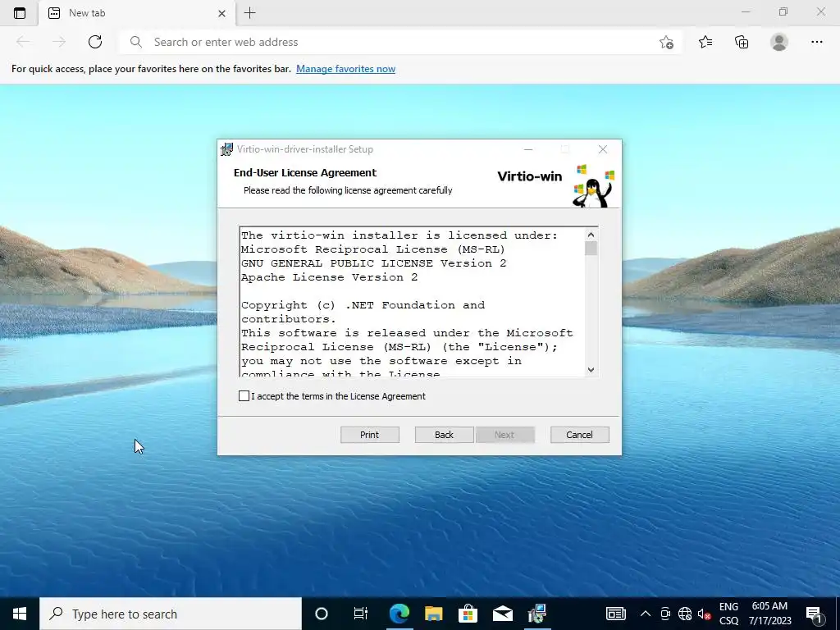The height and width of the screenshot is (630, 840).
Task: Minimize the Virtio-win installer dialog
Action: (528, 149)
